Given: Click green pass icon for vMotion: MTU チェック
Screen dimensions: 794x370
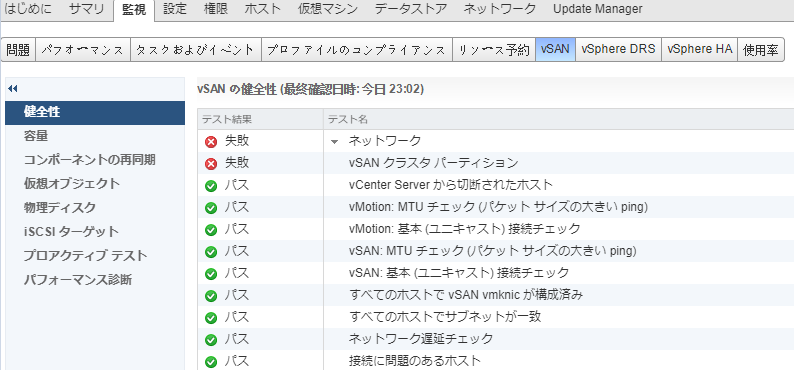Looking at the screenshot, I should click(211, 208).
